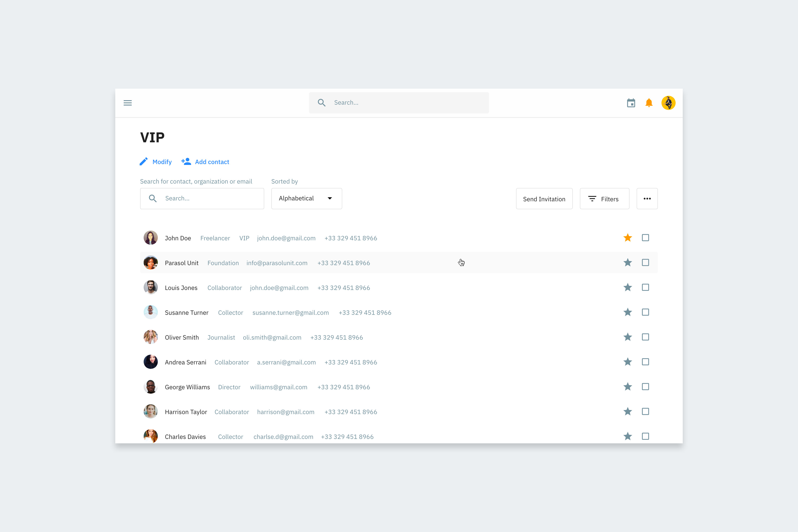The width and height of the screenshot is (798, 532).
Task: Star the Charles Davies contact
Action: (x=628, y=436)
